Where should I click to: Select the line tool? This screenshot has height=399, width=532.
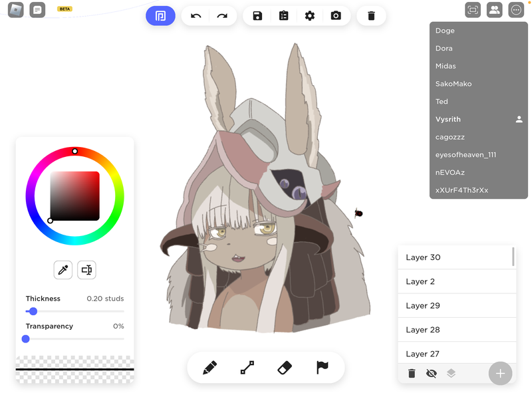coord(247,368)
